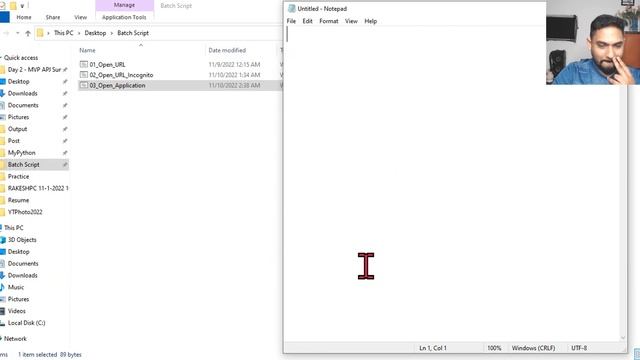Screen dimensions: 640x360
Task: Select the 01_Open_URL file
Action: pos(107,64)
